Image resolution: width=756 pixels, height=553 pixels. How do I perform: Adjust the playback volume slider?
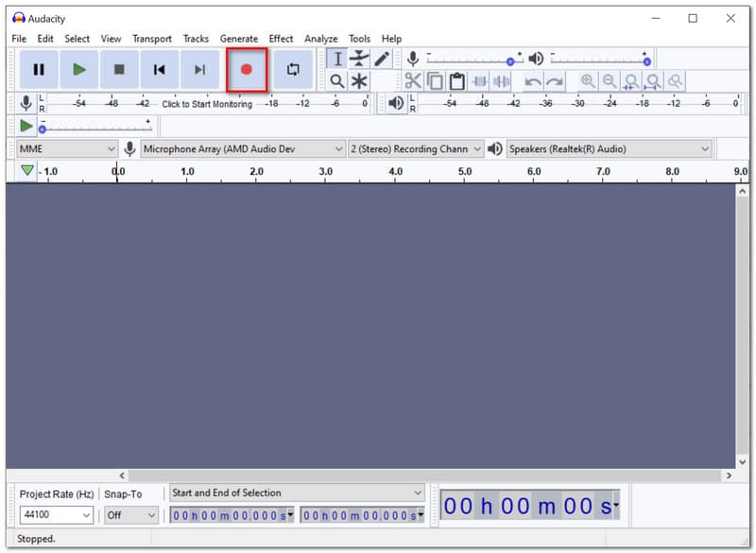tap(600, 60)
